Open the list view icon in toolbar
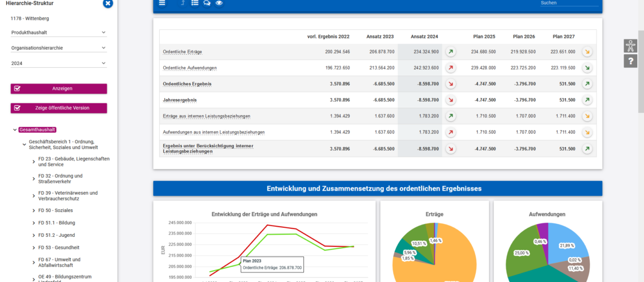 (x=195, y=3)
